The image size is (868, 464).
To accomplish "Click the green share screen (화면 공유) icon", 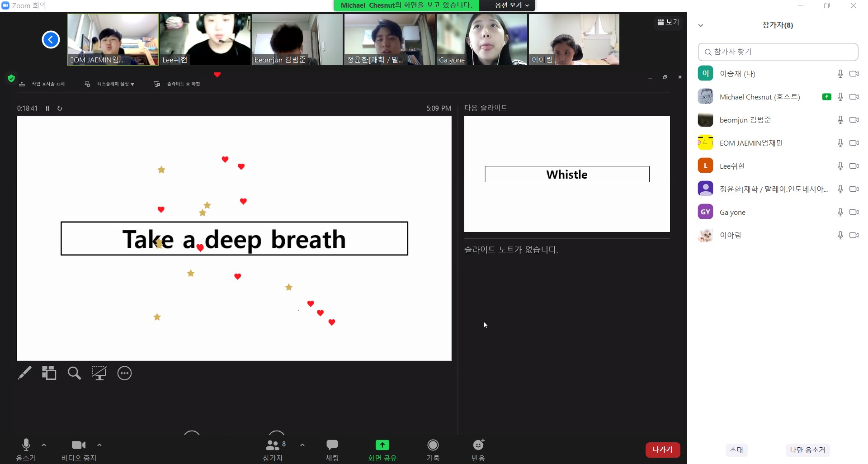I will point(382,445).
